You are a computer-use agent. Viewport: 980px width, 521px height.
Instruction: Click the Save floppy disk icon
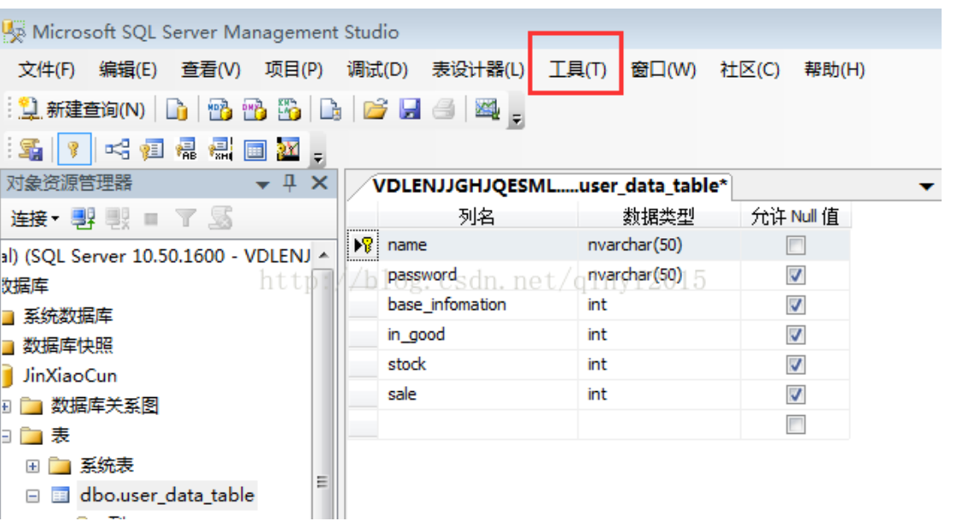point(411,109)
